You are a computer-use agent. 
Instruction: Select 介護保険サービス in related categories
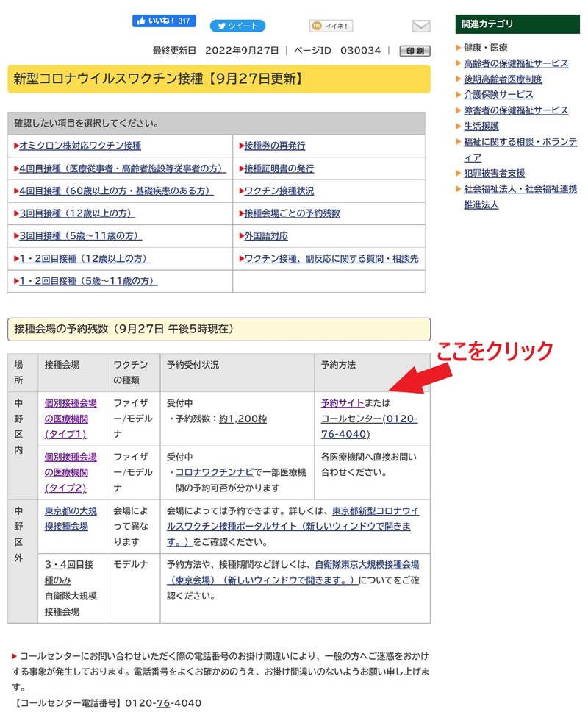click(498, 94)
